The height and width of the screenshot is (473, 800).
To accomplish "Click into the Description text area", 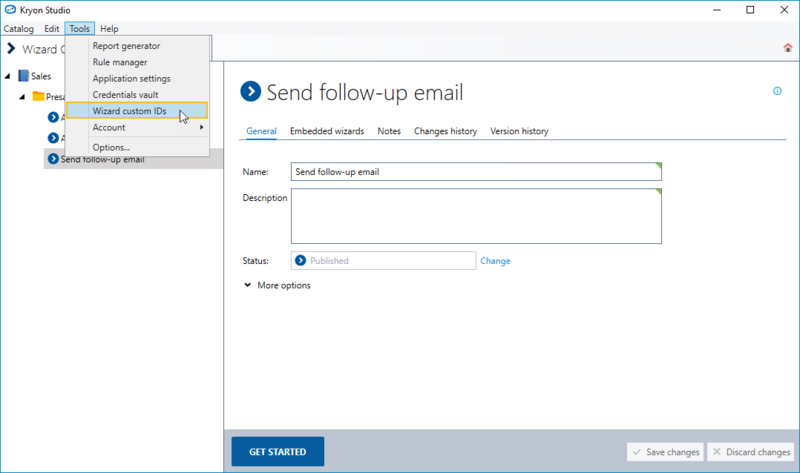I will pyautogui.click(x=476, y=216).
